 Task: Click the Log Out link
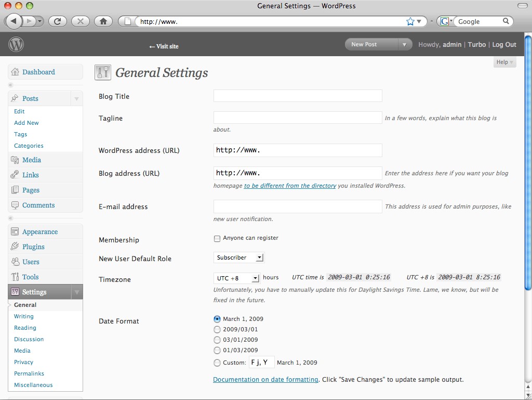coord(504,45)
